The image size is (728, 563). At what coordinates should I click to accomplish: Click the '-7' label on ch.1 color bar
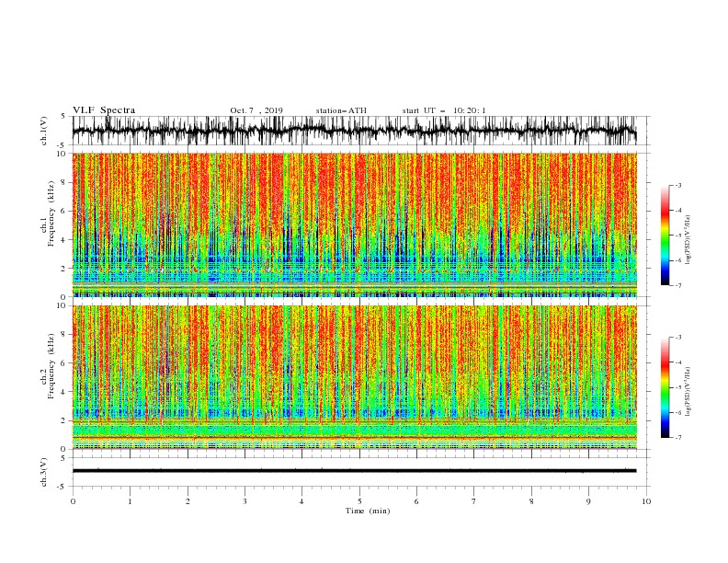[x=678, y=285]
